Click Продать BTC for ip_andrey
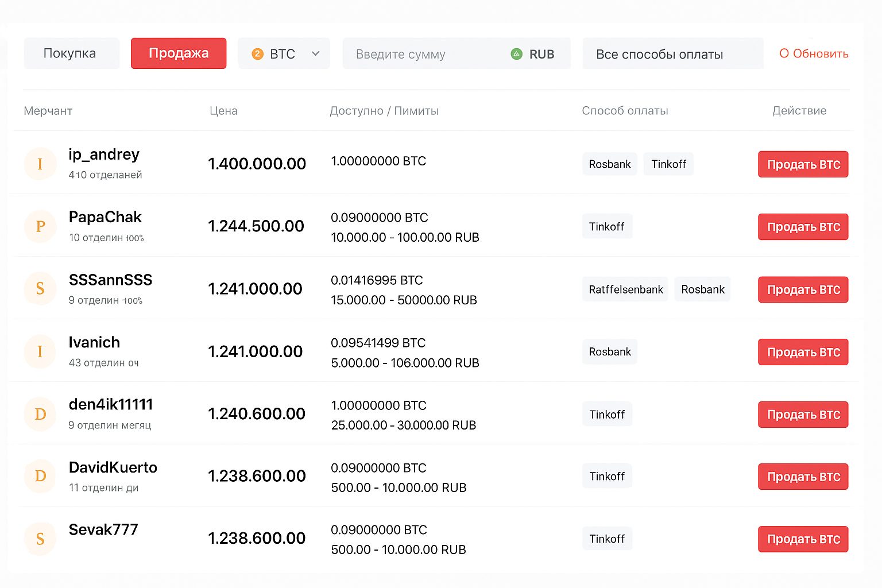 tap(803, 165)
